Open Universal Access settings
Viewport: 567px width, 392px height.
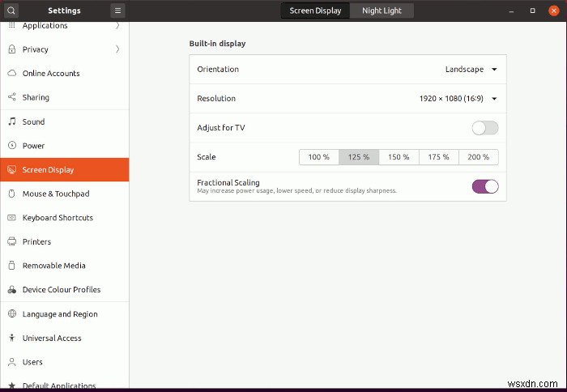pos(64,338)
